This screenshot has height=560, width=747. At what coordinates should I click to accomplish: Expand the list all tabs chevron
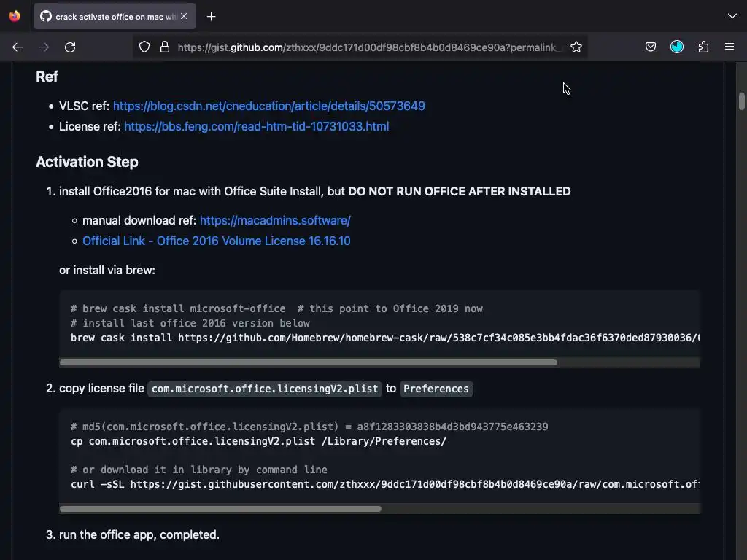click(732, 16)
